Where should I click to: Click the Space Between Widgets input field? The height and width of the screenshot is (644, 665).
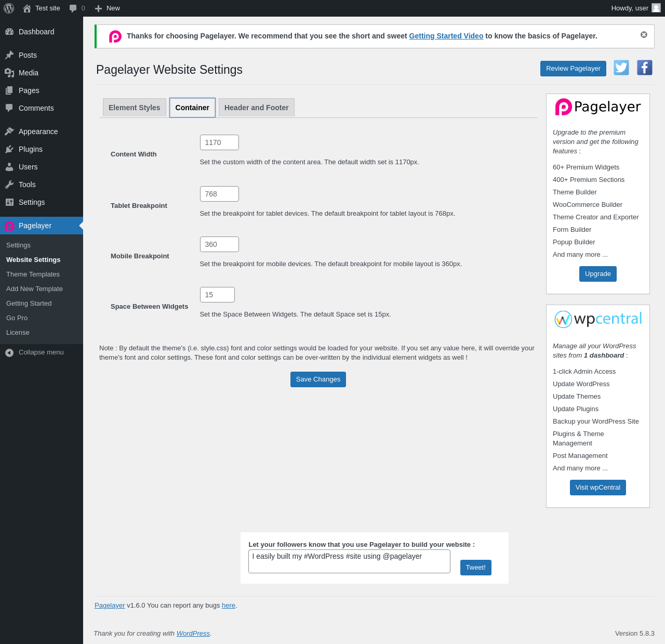[217, 295]
